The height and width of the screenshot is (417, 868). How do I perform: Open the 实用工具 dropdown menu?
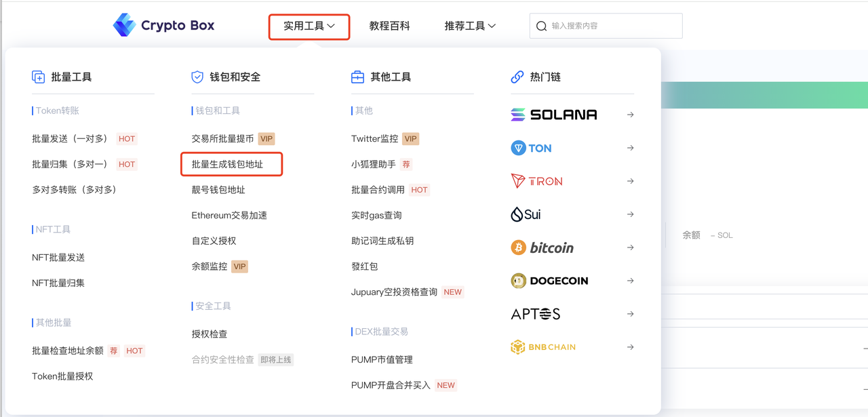(x=309, y=26)
